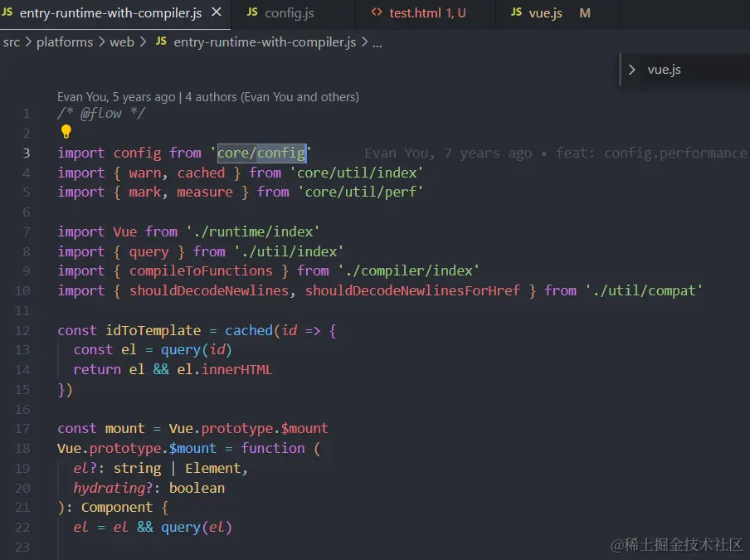Click the shouldDecodeNewlines identifier on line 10
This screenshot has width=750, height=560.
click(209, 290)
